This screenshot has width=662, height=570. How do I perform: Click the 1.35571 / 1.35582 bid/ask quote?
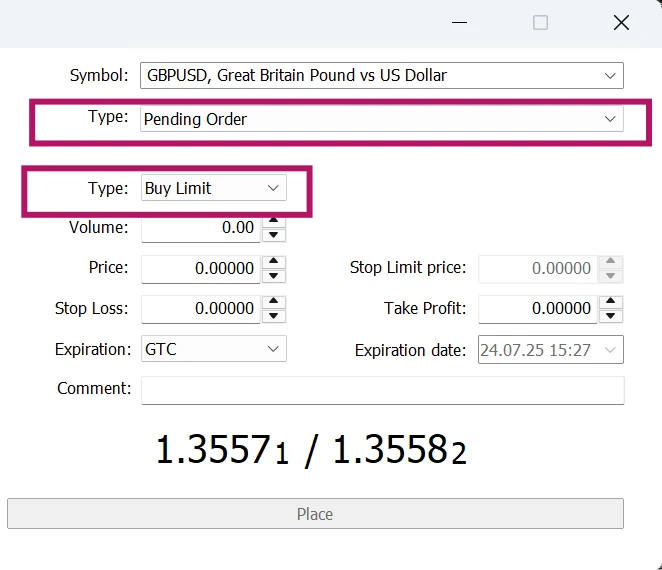311,450
